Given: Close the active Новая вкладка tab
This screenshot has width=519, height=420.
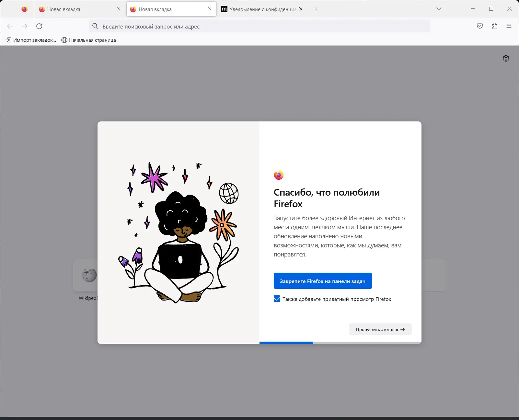Looking at the screenshot, I should (x=210, y=9).
